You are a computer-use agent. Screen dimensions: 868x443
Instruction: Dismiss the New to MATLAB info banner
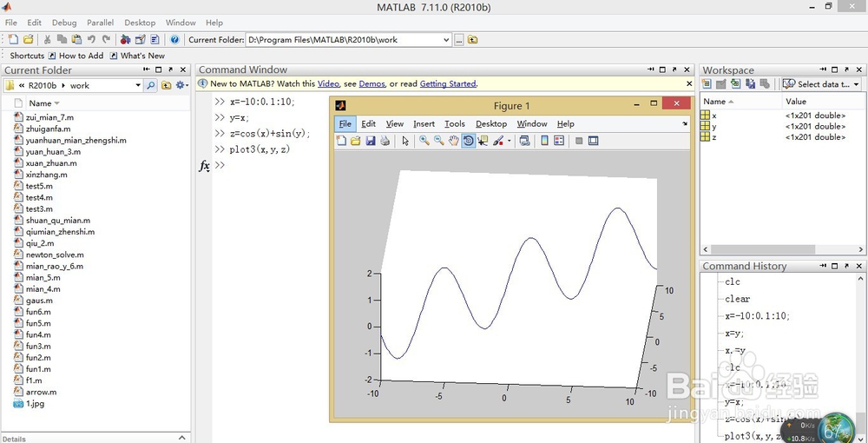tap(689, 83)
